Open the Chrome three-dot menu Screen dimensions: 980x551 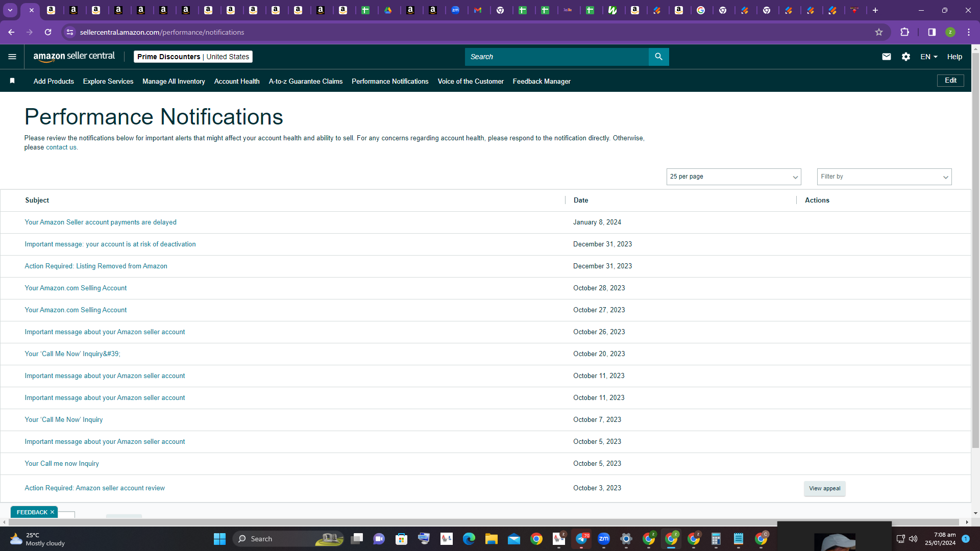point(969,32)
